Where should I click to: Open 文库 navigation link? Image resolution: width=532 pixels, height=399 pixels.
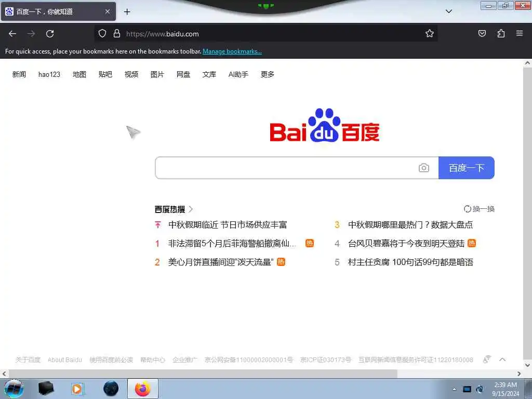pos(209,74)
